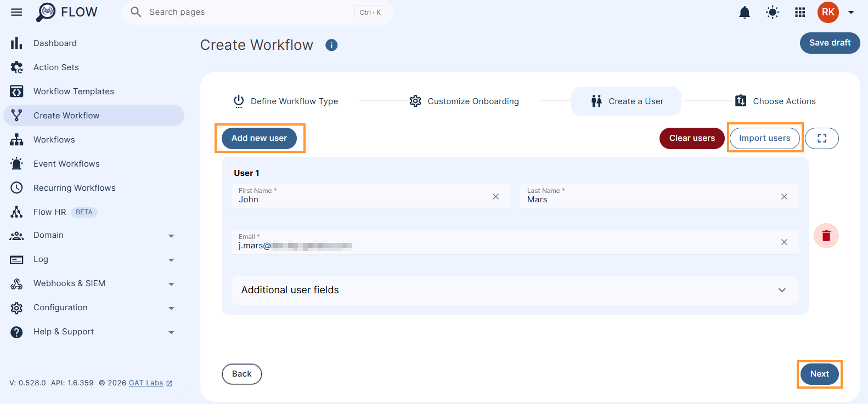Open the apps grid launcher
The image size is (868, 404).
pyautogui.click(x=800, y=12)
